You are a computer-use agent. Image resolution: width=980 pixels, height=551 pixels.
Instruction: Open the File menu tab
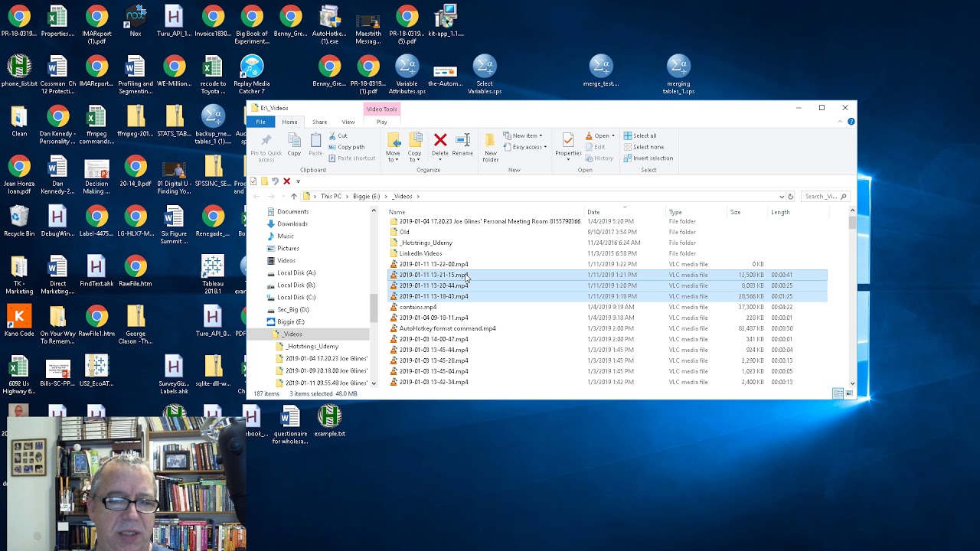click(x=260, y=122)
